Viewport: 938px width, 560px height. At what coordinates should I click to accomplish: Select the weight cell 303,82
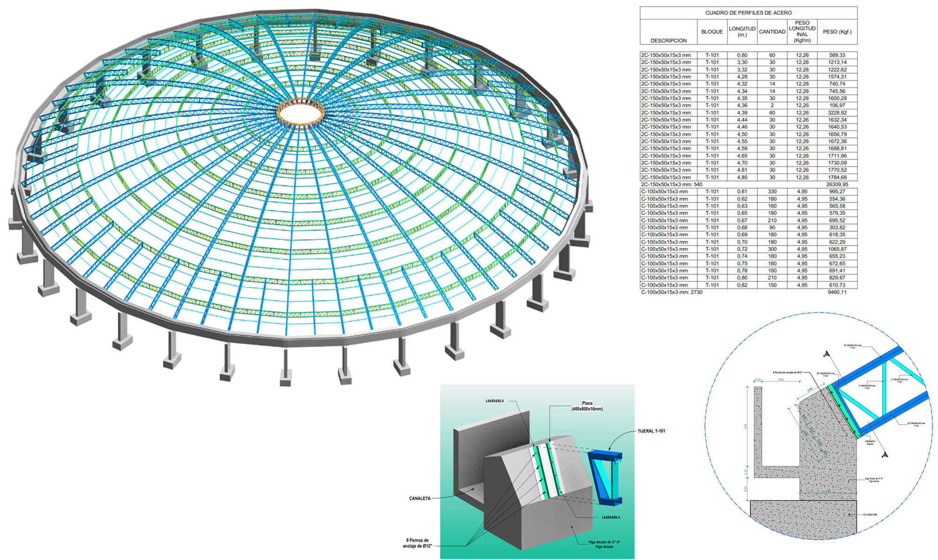pyautogui.click(x=837, y=228)
